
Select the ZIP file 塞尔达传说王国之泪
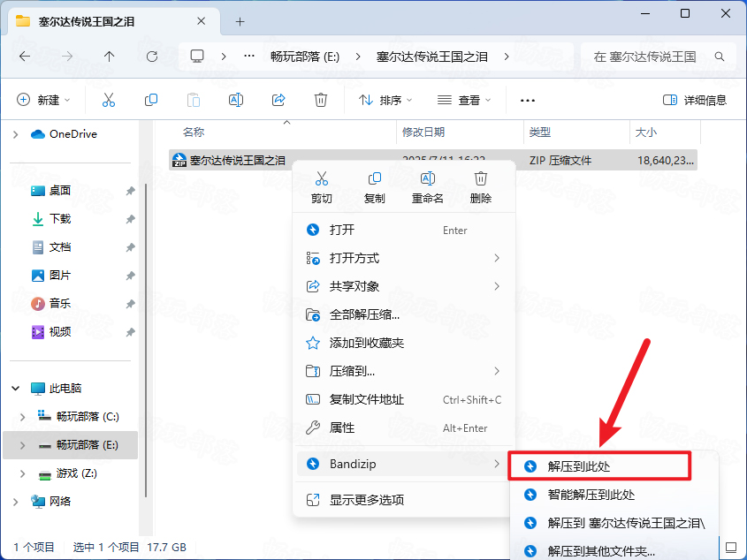click(x=433, y=160)
